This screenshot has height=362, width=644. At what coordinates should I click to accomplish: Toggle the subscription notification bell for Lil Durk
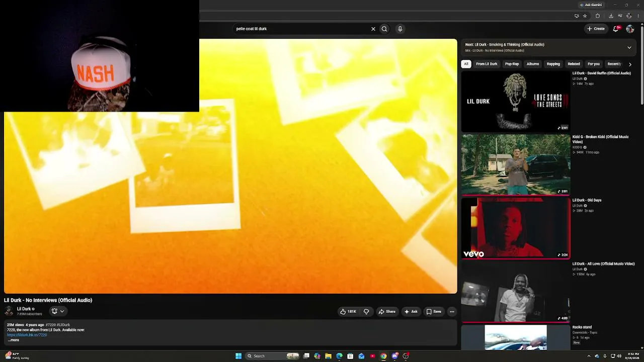point(58,311)
